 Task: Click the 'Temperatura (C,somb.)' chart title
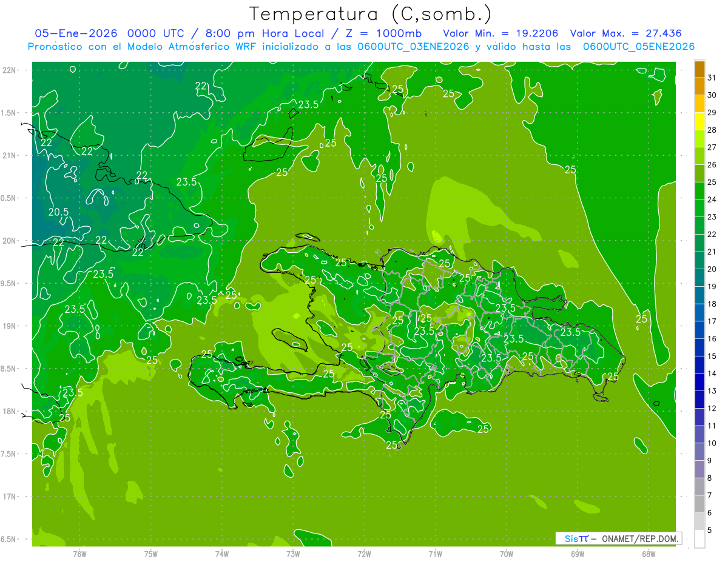pos(371,14)
